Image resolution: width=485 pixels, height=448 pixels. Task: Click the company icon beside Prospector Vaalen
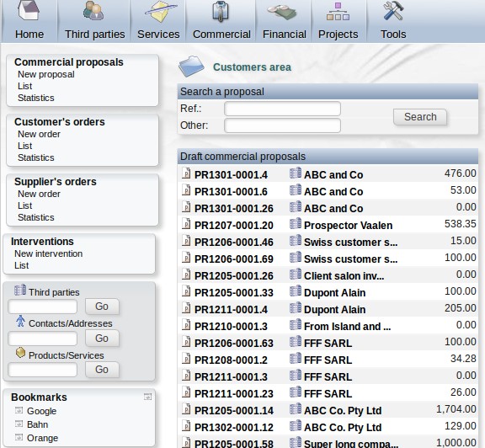pyautogui.click(x=296, y=223)
